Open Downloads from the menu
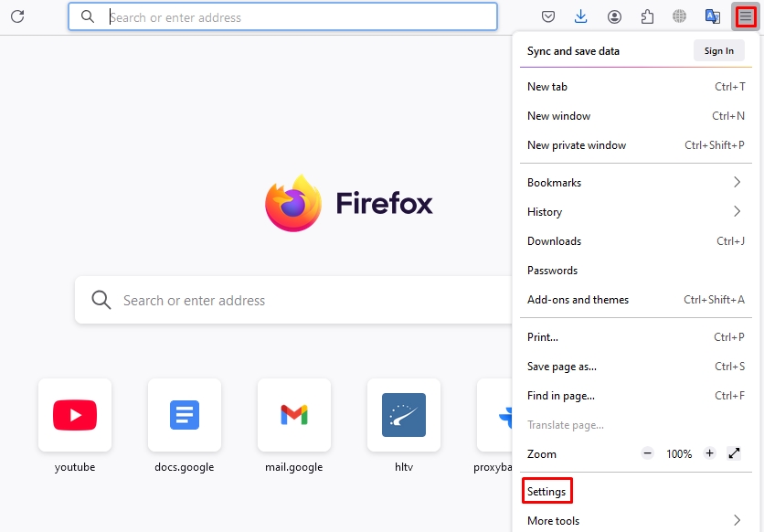Viewport: 764px width, 532px height. [x=636, y=241]
